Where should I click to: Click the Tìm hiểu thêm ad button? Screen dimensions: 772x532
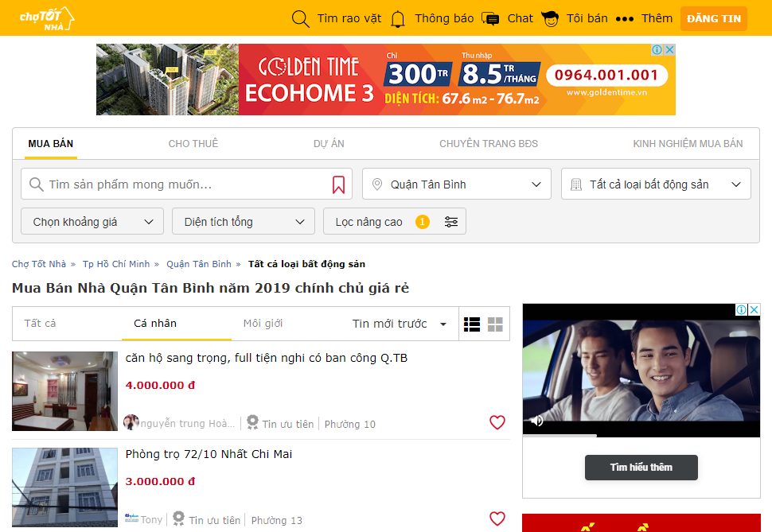coord(641,467)
